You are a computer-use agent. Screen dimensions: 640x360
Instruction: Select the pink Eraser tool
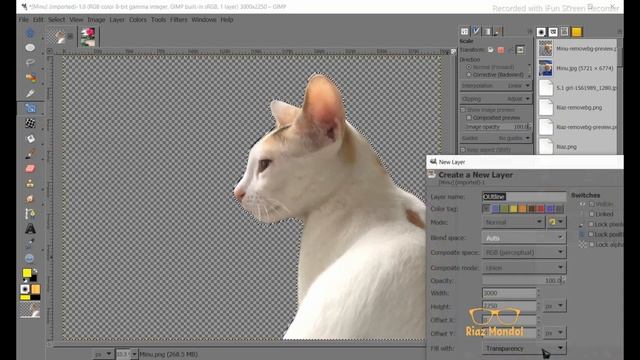click(x=30, y=169)
